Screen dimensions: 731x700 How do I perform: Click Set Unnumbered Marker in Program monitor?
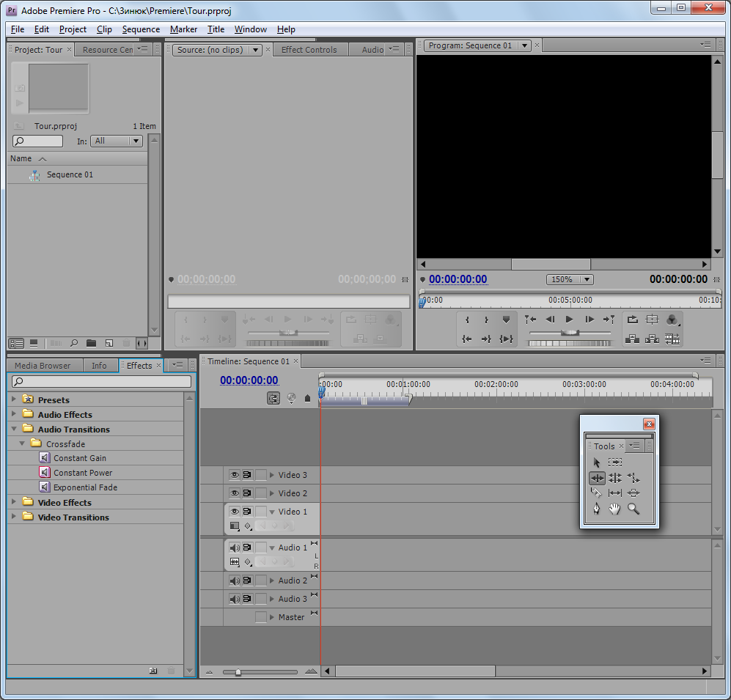pos(507,320)
